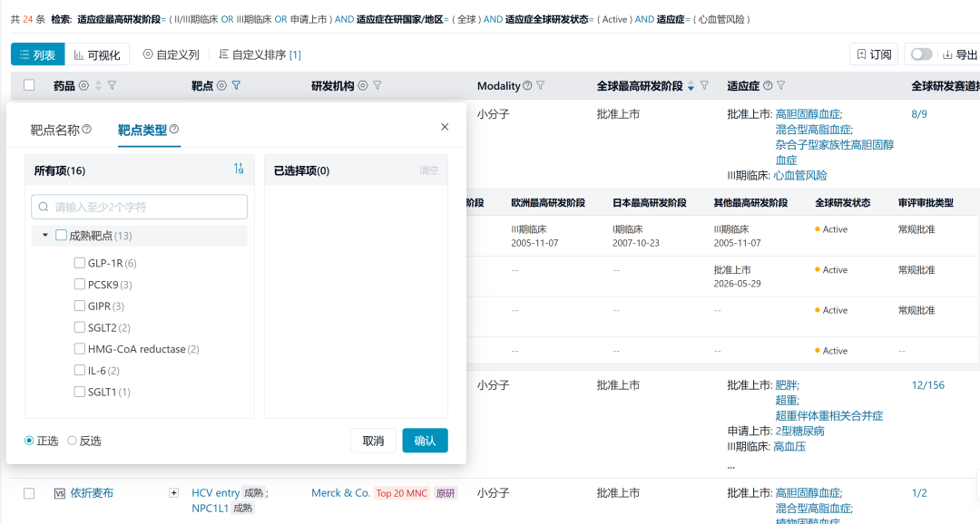Viewport: 980px width, 524px height.
Task: Check the GIPR target checkbox
Action: (x=79, y=306)
